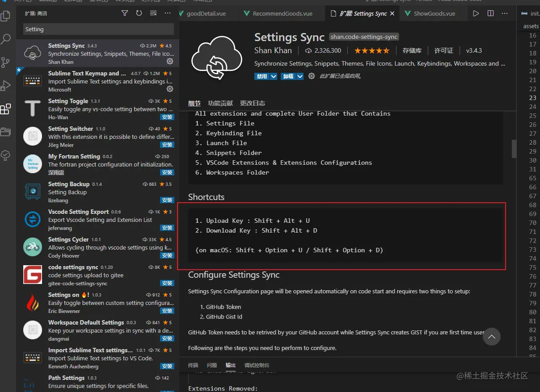Install Settings Cycler extension
Image resolution: width=540 pixels, height=392 pixels.
167,256
